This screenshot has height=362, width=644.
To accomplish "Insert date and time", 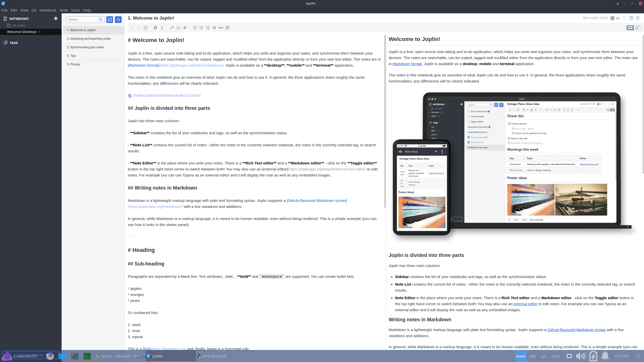I will click(227, 28).
